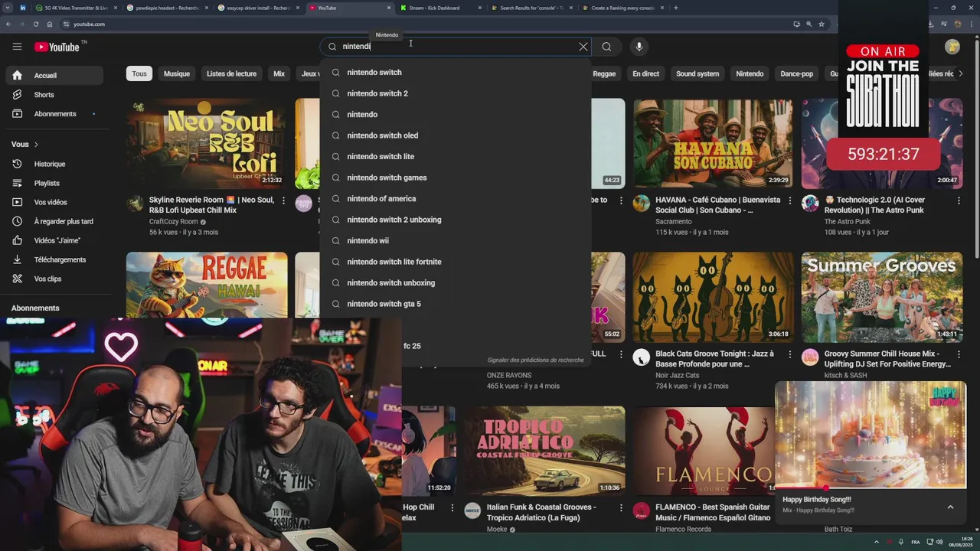
Task: Select the Listes de lecture chip
Action: coord(231,73)
